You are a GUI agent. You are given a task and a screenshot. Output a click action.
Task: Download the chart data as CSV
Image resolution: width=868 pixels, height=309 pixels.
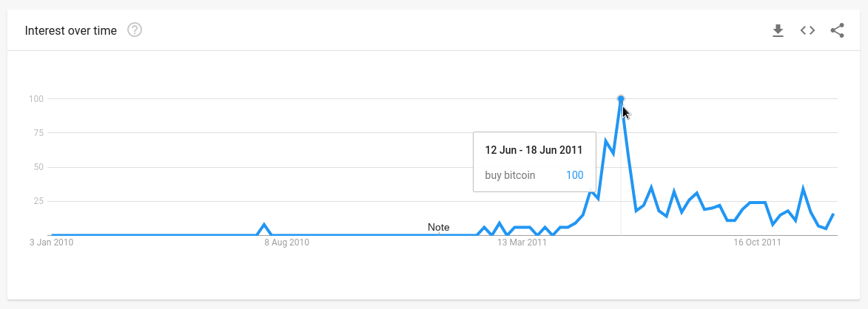click(x=778, y=30)
